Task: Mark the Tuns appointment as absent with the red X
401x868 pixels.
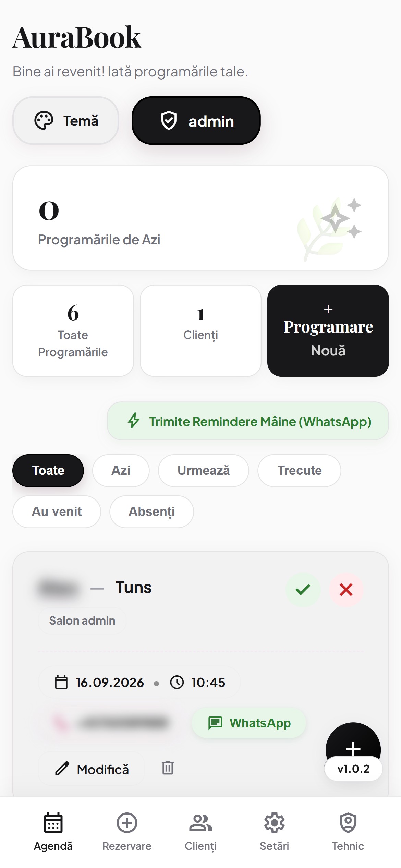Action: [346, 590]
